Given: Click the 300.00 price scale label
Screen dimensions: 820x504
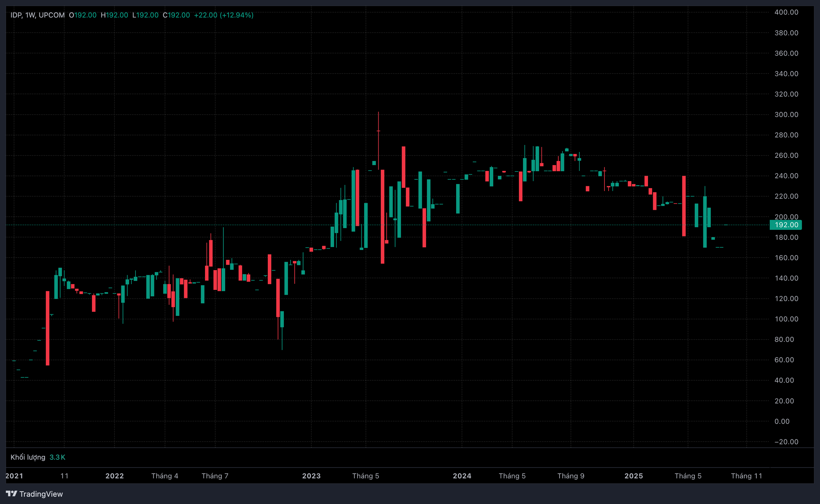Looking at the screenshot, I should (786, 115).
